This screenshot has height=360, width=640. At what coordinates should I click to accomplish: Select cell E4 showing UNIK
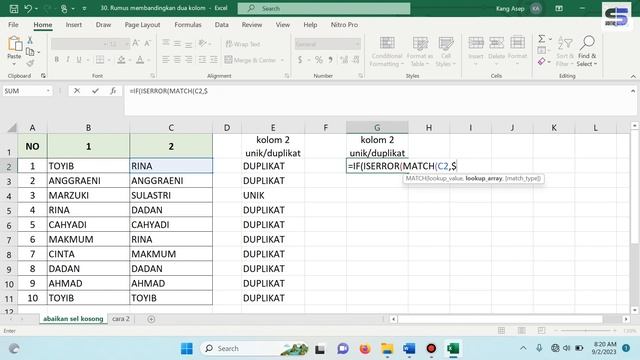[x=273, y=195]
